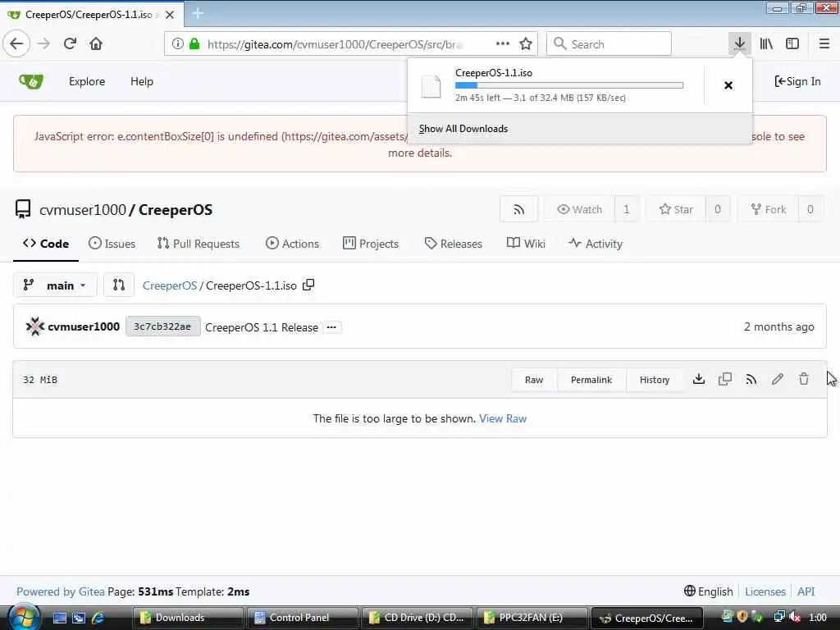
Task: Open the Releases tab
Action: tap(453, 244)
